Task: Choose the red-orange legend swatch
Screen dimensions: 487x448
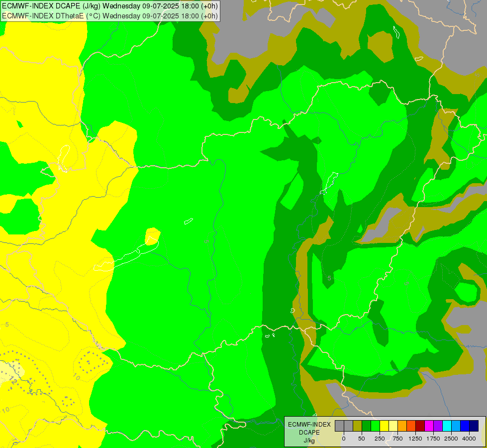Action: click(x=411, y=426)
